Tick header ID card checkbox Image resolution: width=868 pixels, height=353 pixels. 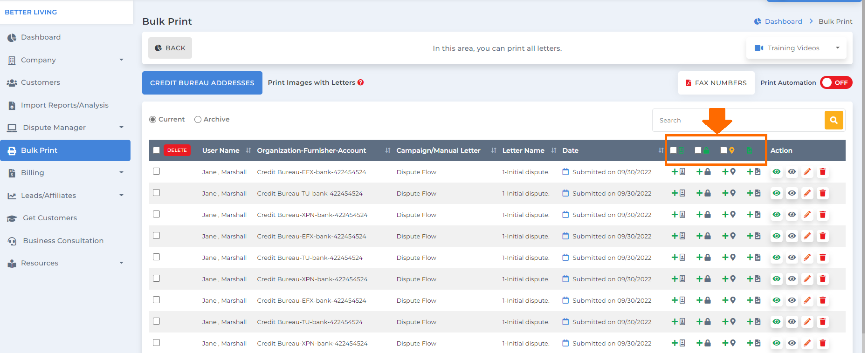click(674, 150)
